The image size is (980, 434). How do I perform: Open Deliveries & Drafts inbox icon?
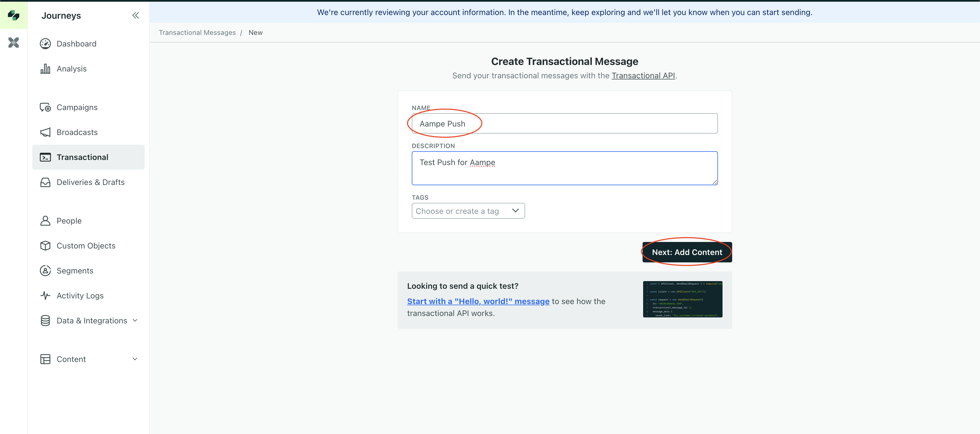click(x=45, y=182)
